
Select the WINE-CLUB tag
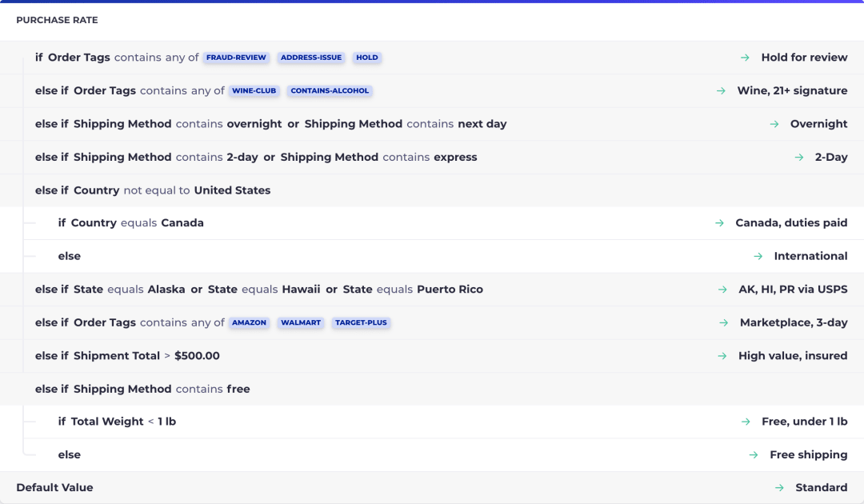254,91
